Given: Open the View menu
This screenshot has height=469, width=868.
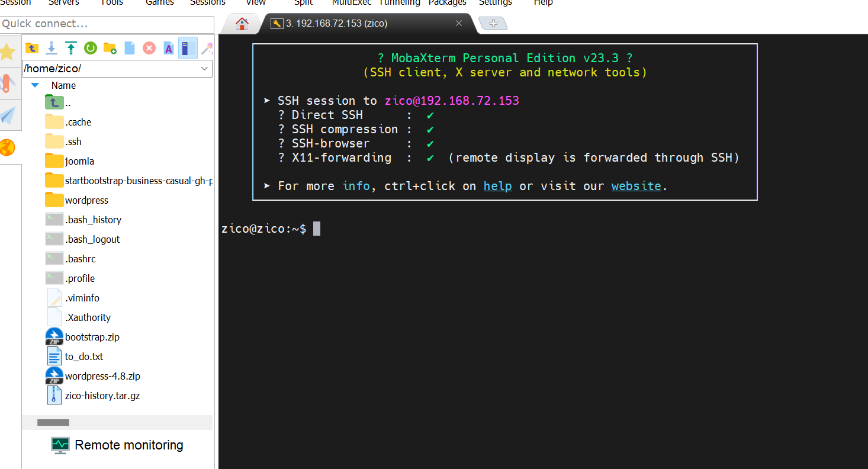Looking at the screenshot, I should [x=256, y=3].
